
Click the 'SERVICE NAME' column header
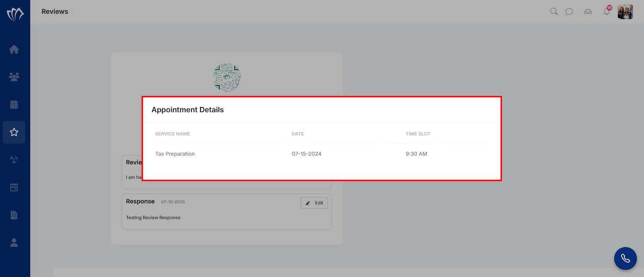pos(173,134)
